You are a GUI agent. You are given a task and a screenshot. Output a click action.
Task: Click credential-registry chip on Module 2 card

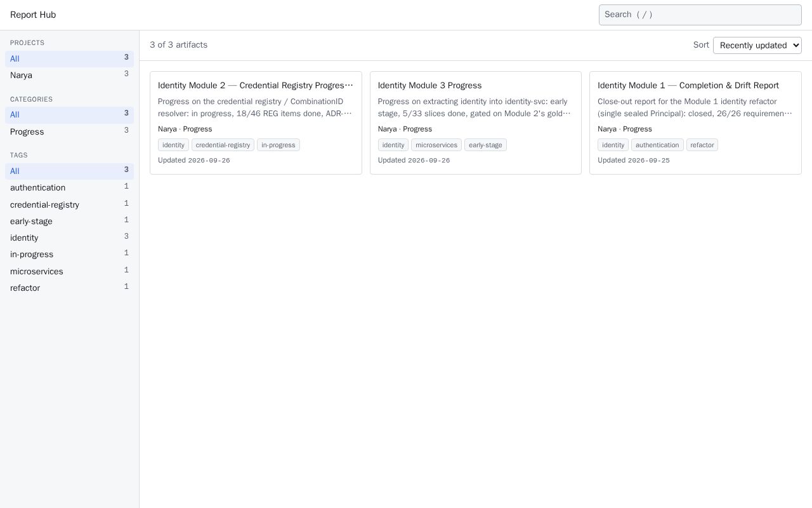point(223,145)
